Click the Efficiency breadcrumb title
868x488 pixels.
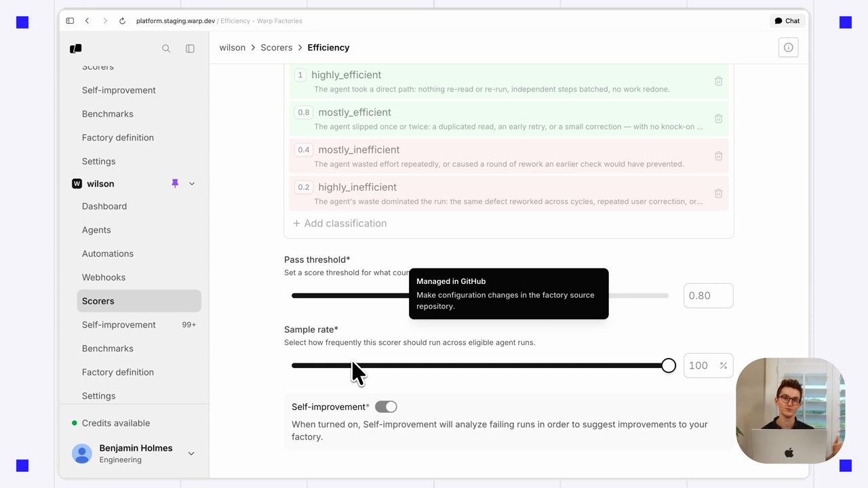(x=328, y=47)
